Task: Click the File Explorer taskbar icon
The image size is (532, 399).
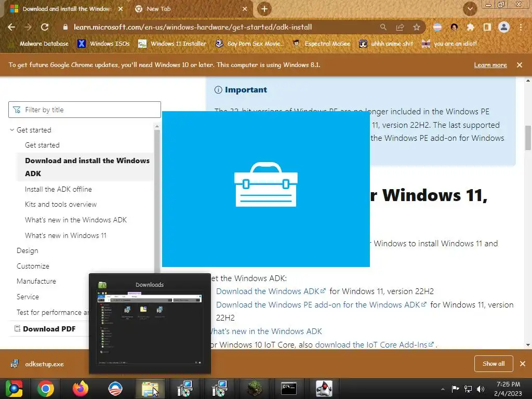Action: pyautogui.click(x=150, y=389)
